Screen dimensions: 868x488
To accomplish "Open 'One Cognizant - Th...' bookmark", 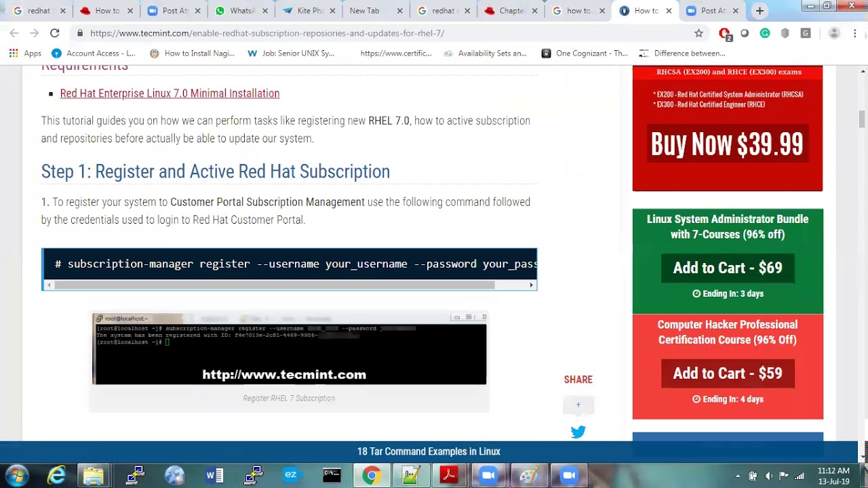I will coord(585,53).
